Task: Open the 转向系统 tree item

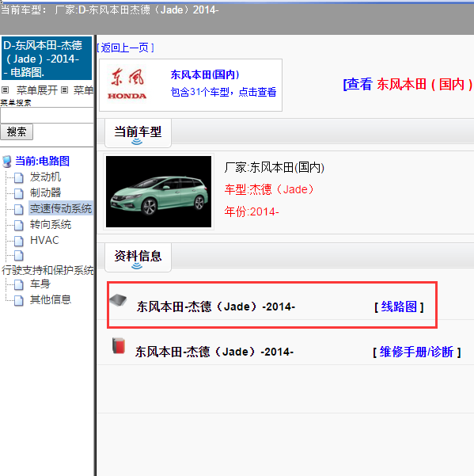Action: pos(51,225)
